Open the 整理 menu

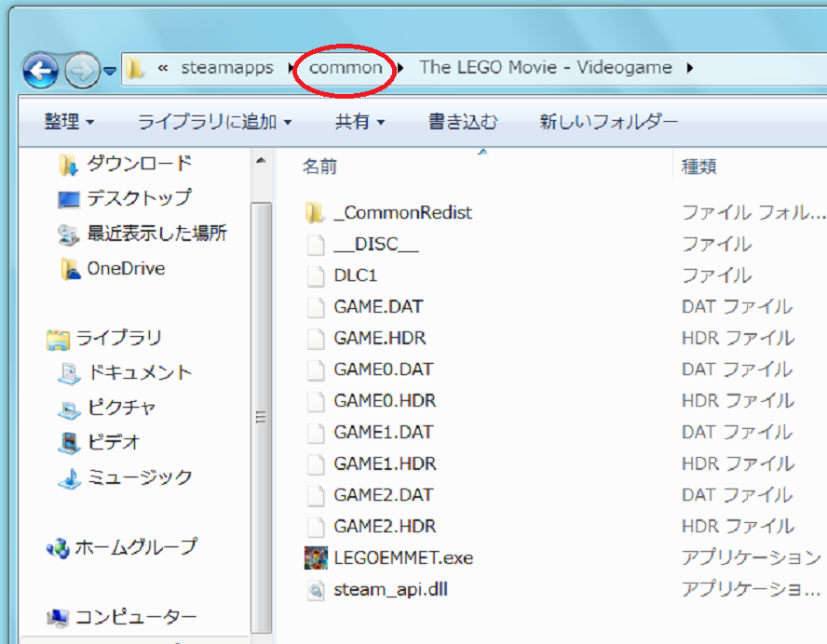69,122
